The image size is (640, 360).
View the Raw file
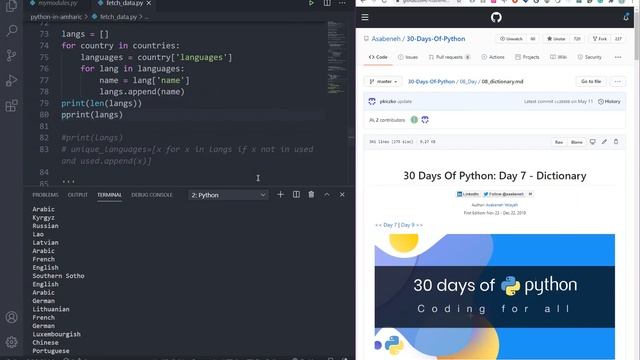coord(559,142)
